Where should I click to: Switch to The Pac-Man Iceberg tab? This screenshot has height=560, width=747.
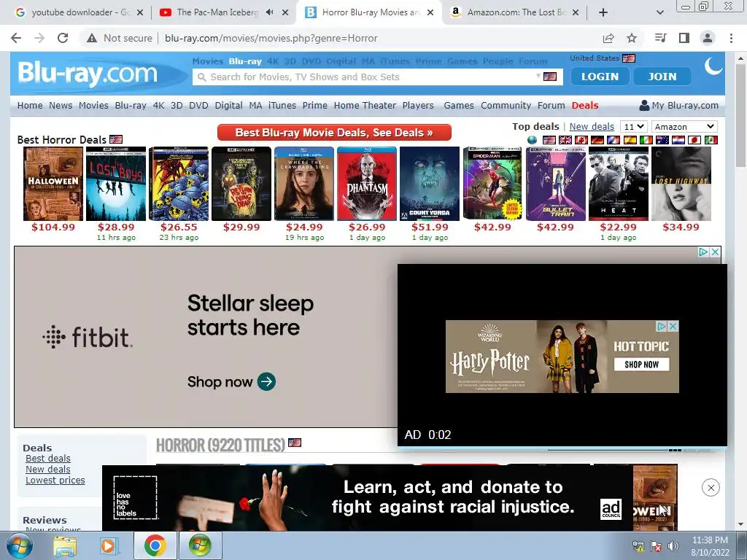217,12
